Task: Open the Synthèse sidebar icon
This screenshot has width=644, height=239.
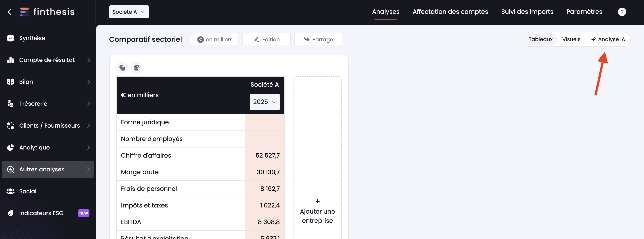Action: (x=11, y=38)
